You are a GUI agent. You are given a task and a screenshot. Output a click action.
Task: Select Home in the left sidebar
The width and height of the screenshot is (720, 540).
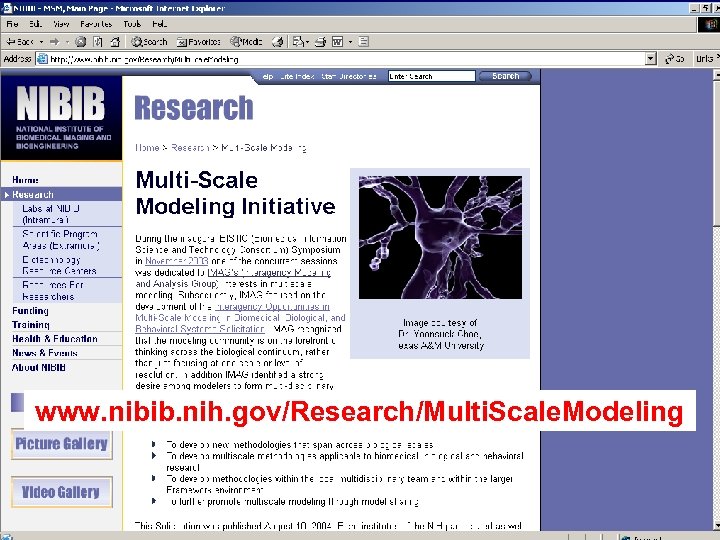[x=25, y=180]
